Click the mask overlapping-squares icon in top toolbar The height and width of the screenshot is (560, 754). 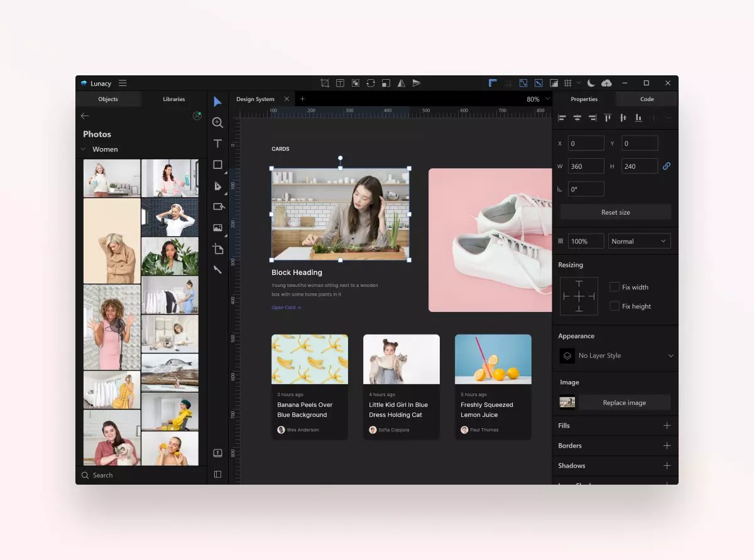coord(356,83)
